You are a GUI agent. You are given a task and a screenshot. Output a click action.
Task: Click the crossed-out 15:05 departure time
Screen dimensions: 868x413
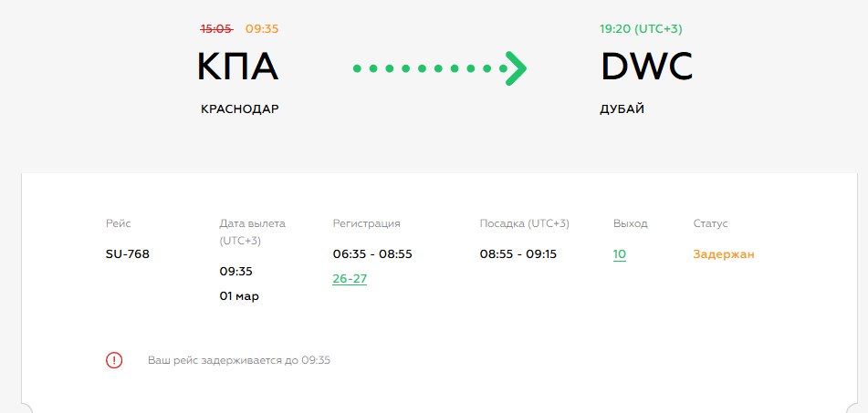(216, 29)
